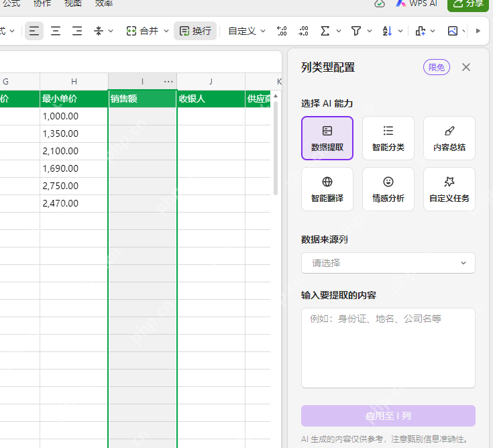Align text left in toolbar

point(34,31)
